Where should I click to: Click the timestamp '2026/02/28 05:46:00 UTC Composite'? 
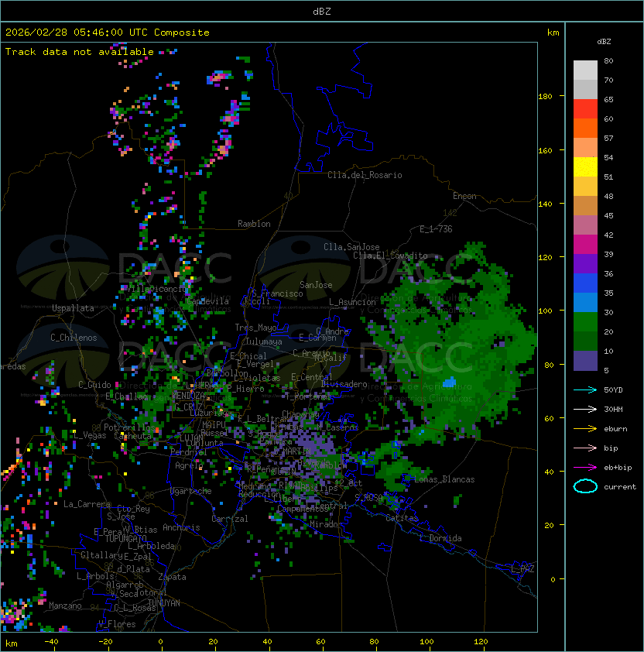108,33
